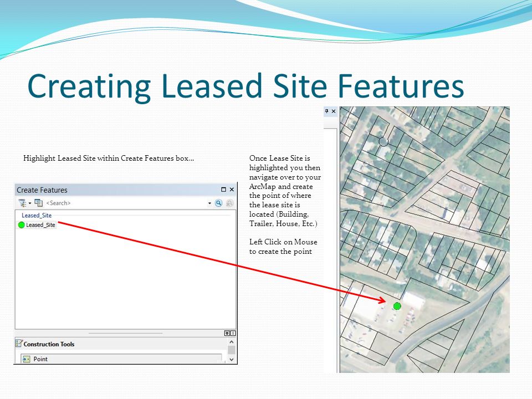Close the docked panel beside the map

coord(334,111)
